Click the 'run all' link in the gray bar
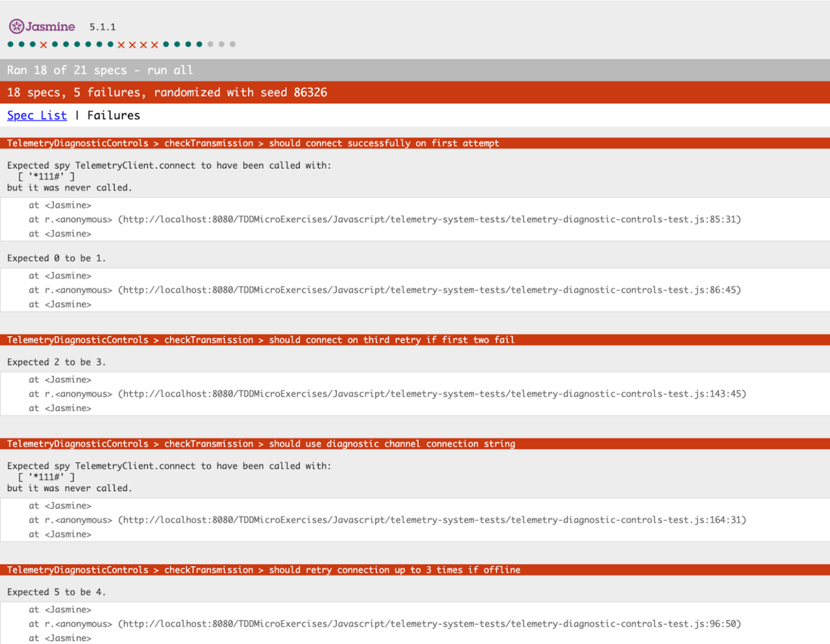Screen dimensions: 830x644 170,70
